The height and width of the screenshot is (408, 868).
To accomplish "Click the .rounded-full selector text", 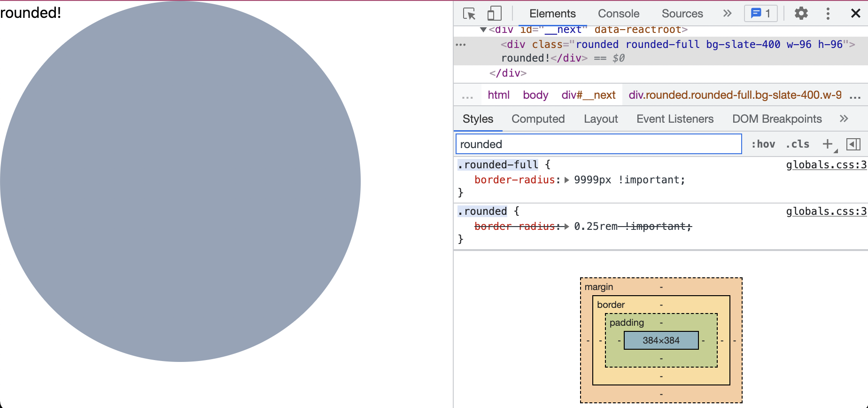I will [498, 165].
